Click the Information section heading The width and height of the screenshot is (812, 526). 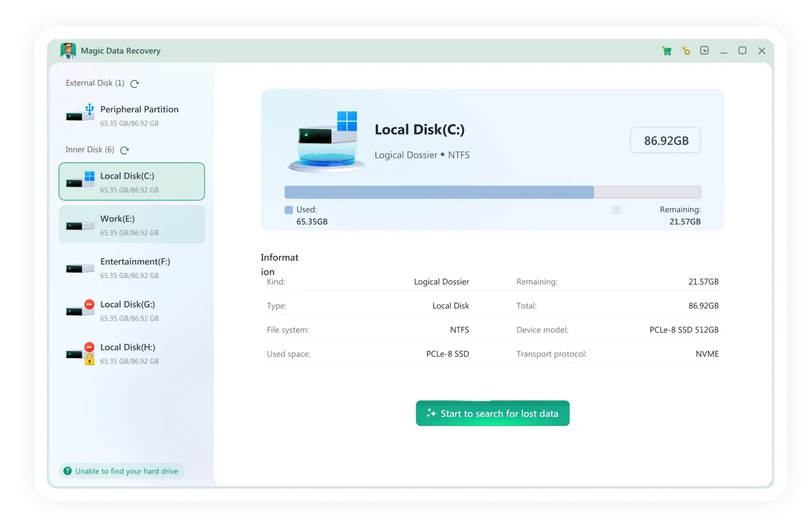pyautogui.click(x=280, y=265)
